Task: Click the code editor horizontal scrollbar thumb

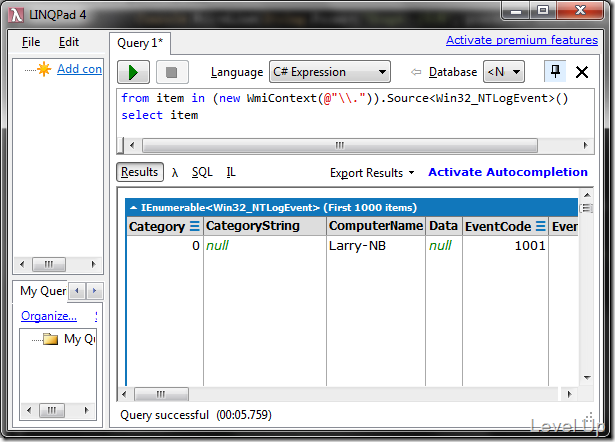Action: 340,146
